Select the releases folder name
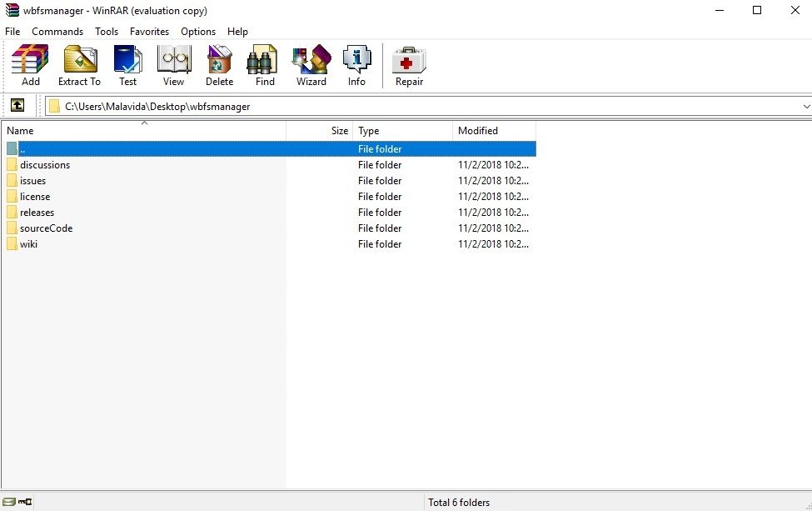Screen dimensions: 812x511 (x=37, y=213)
